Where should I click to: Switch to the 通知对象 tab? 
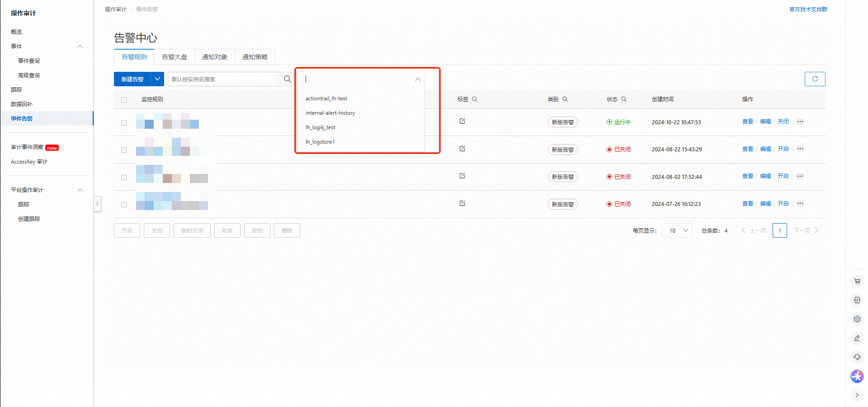[x=215, y=57]
